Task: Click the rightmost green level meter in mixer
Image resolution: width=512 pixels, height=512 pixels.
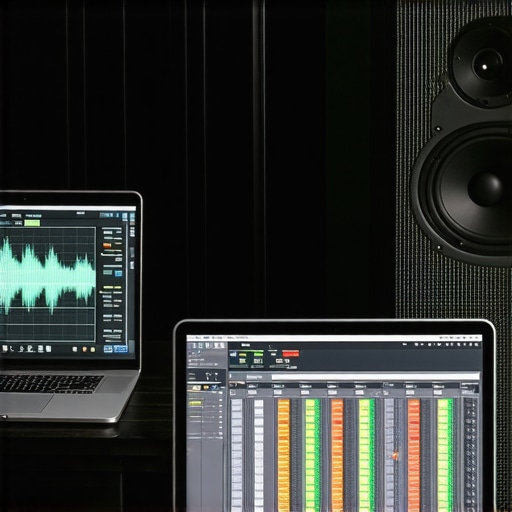Action: (445, 455)
